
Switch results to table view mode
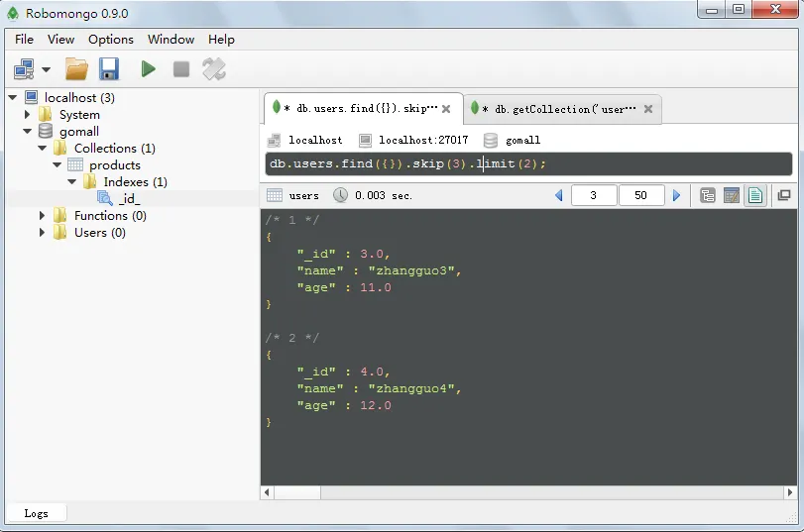click(732, 195)
